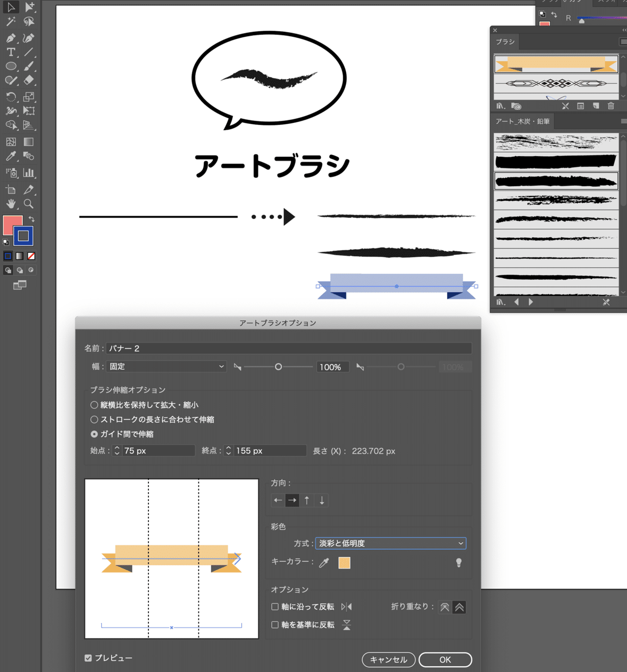The width and height of the screenshot is (627, 672).
Task: Select the Pen tool in the toolbar
Action: coord(11,38)
